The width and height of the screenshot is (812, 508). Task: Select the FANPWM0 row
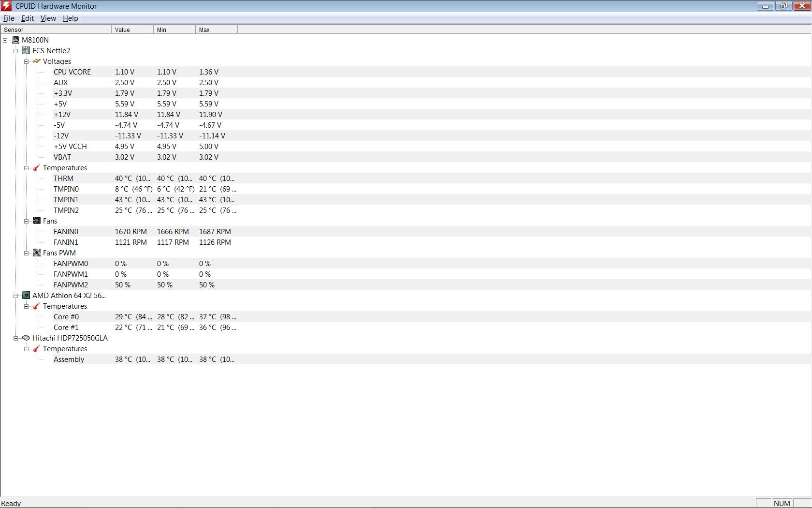coord(432,264)
